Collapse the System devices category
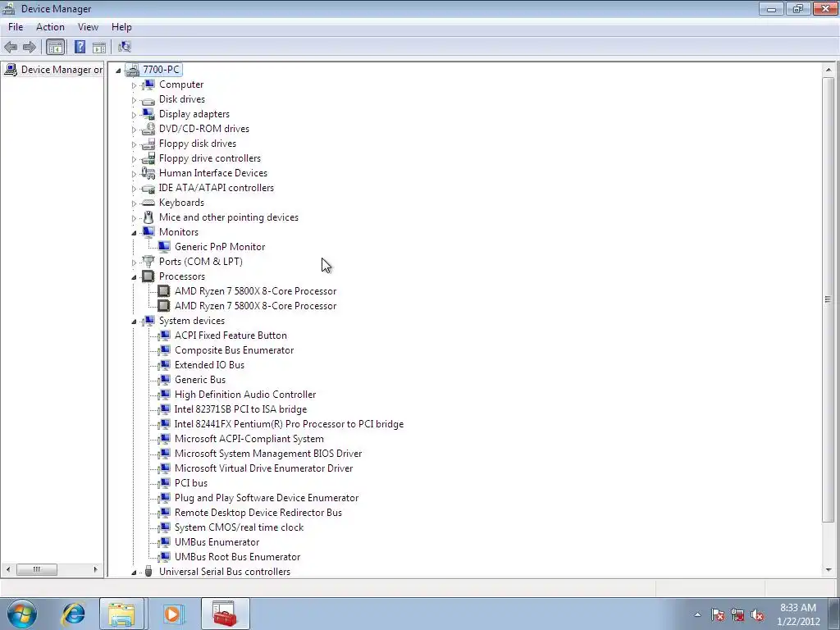Screen dimensions: 840x630 tap(134, 322)
